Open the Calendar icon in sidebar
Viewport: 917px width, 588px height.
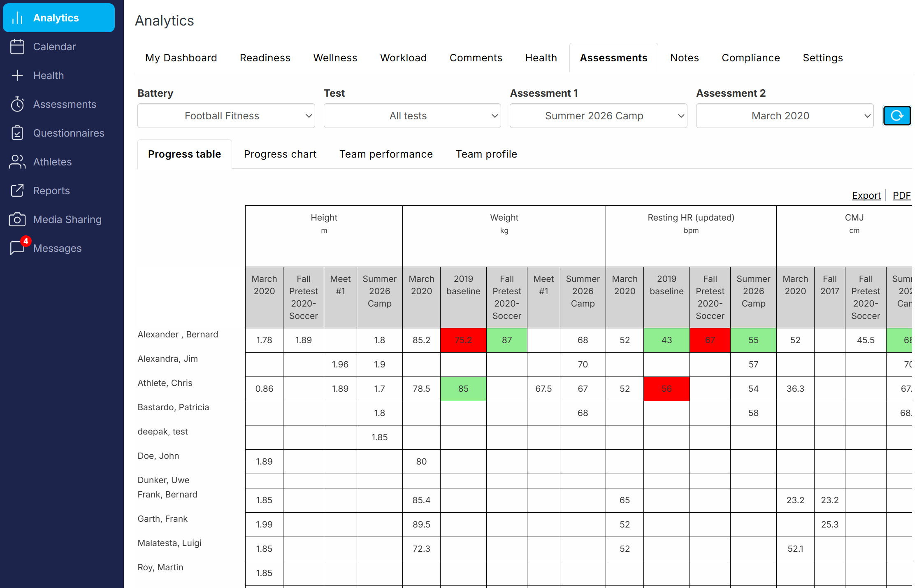(17, 46)
